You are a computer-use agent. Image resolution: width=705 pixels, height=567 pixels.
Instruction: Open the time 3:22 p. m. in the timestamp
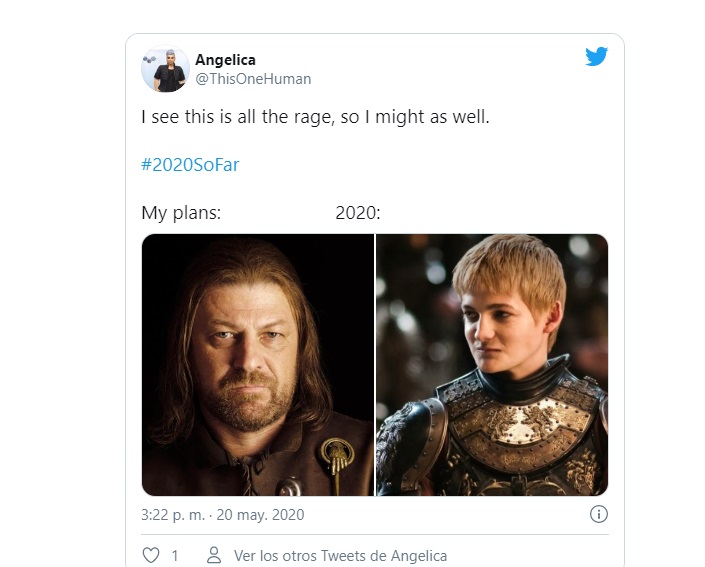173,515
